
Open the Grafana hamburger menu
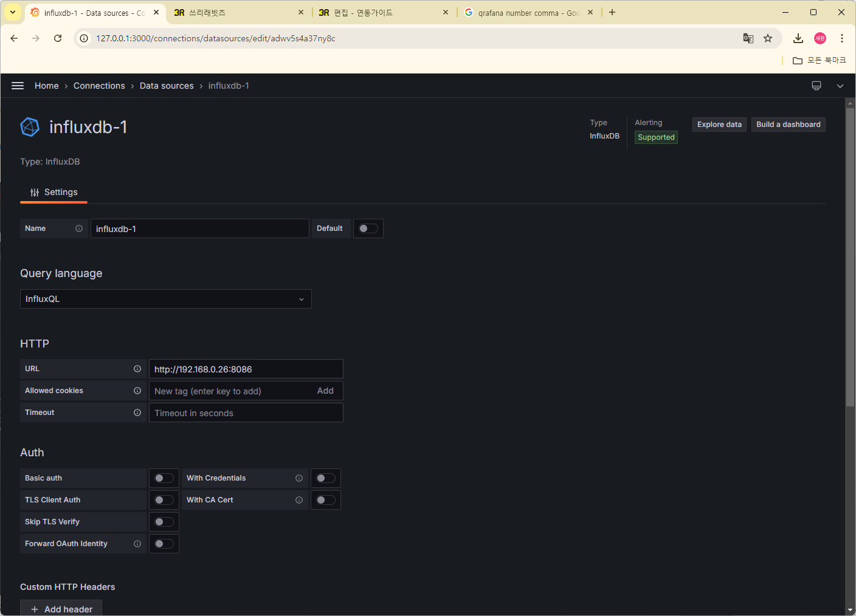tap(18, 86)
